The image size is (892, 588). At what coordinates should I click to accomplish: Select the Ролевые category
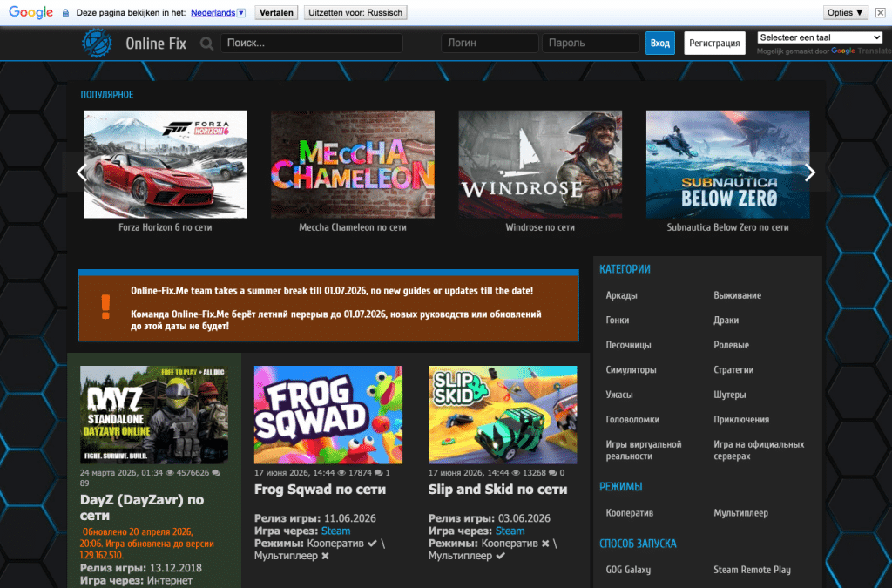coord(731,345)
